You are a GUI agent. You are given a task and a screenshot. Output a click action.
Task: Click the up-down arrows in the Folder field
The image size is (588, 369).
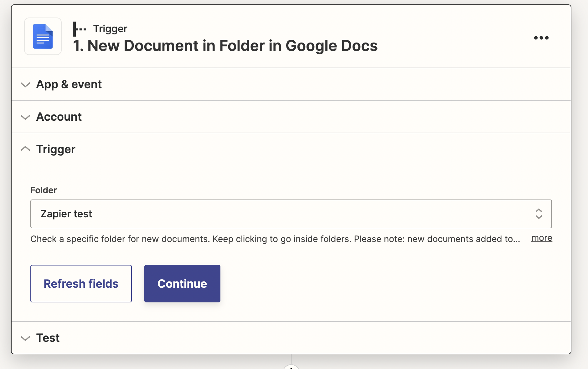tap(539, 214)
